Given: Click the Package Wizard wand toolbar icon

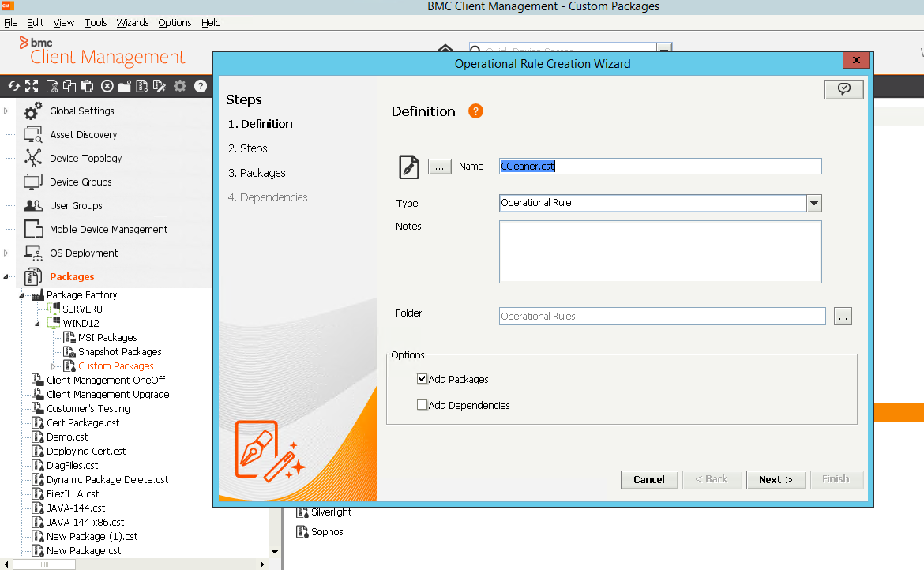Looking at the screenshot, I should pos(160,87).
